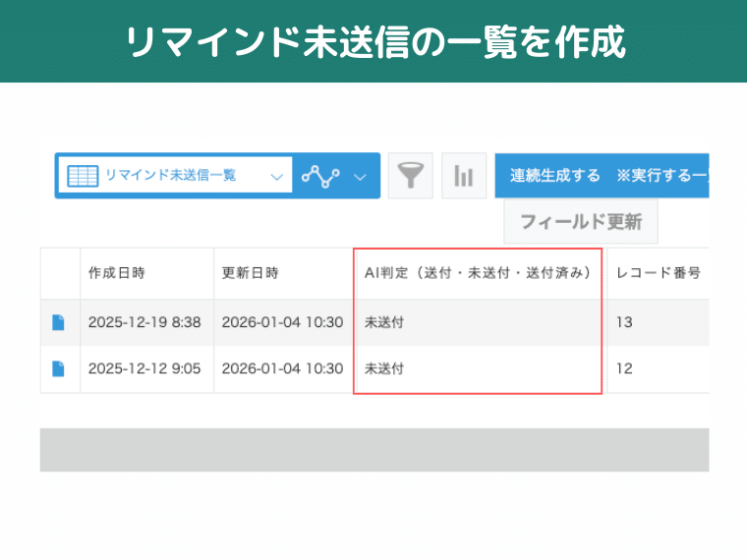
Task: Click the graph node view icon
Action: click(x=320, y=176)
